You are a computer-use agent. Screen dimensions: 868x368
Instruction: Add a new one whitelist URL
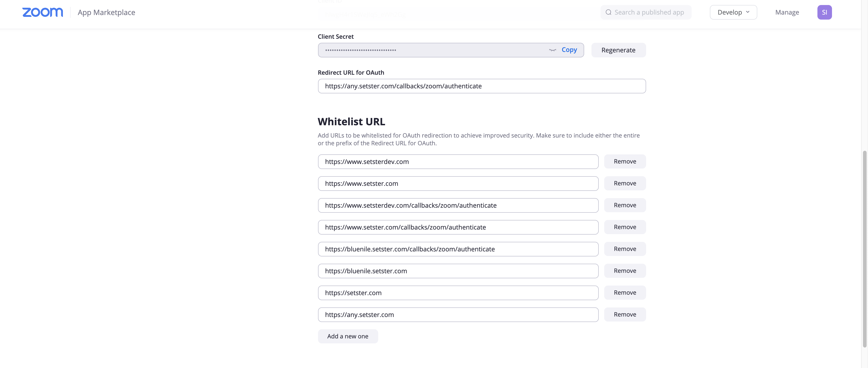tap(347, 336)
